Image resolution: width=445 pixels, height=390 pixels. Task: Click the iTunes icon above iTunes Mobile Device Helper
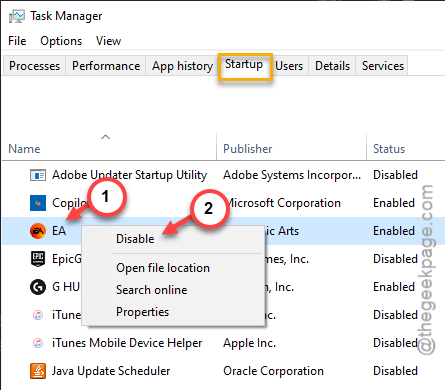coord(38,315)
